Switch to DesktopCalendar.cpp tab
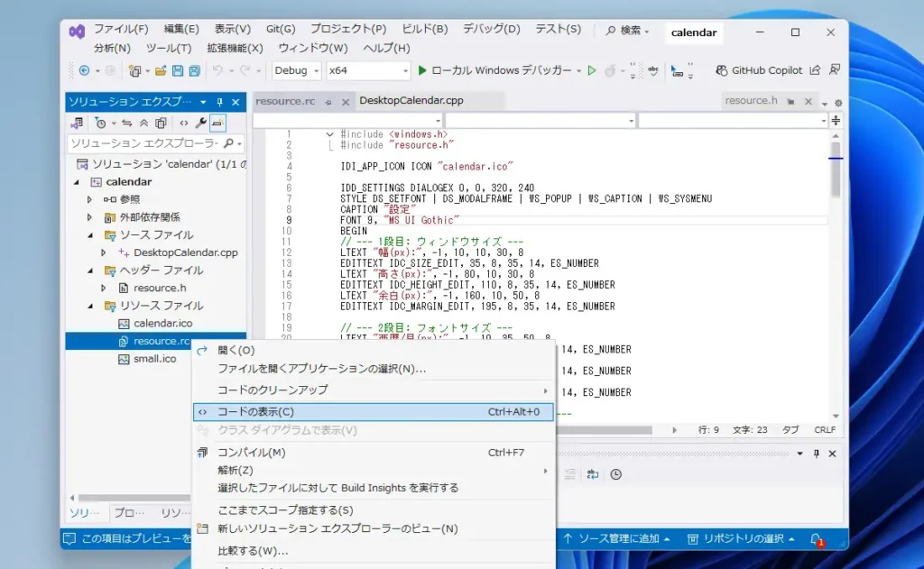The width and height of the screenshot is (924, 569). pos(411,101)
